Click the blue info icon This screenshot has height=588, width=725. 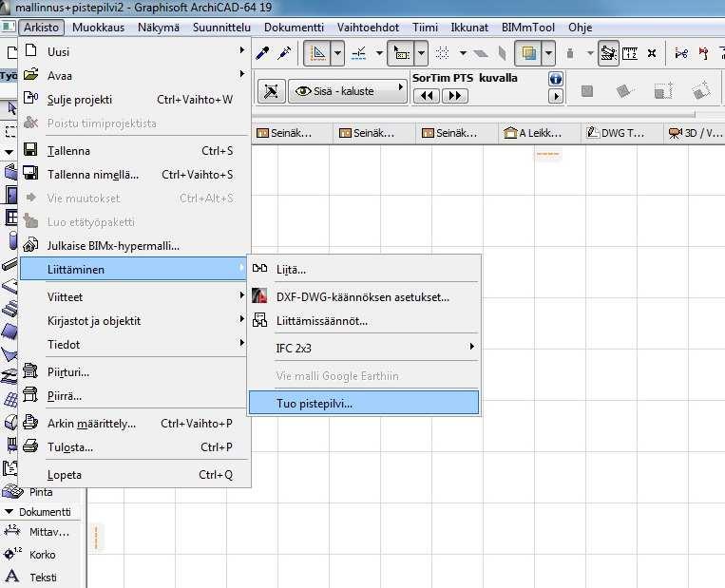coord(555,79)
